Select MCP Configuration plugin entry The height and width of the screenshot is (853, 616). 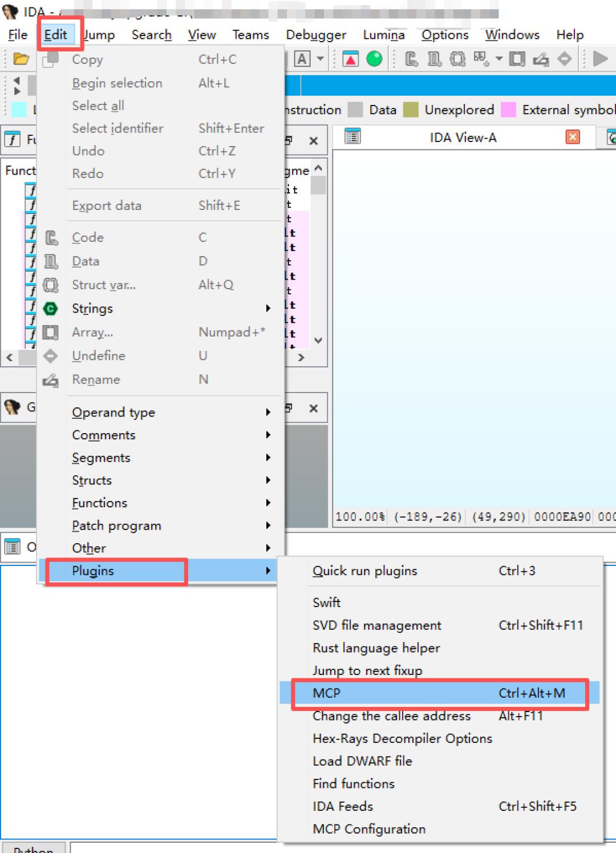coord(439,829)
